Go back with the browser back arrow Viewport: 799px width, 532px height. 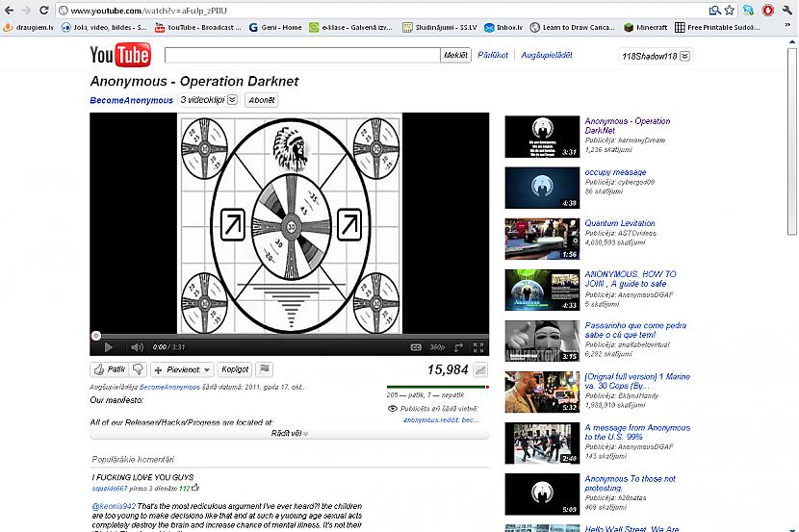click(10, 11)
